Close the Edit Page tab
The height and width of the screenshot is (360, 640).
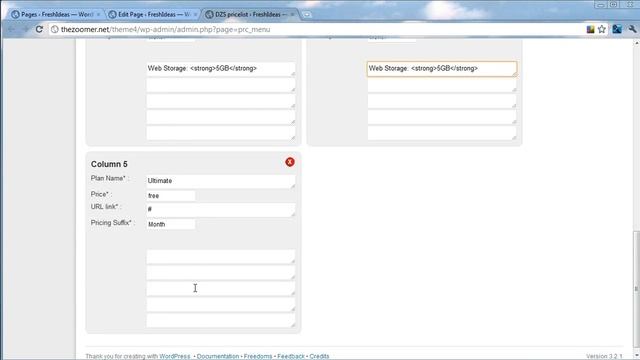click(196, 14)
